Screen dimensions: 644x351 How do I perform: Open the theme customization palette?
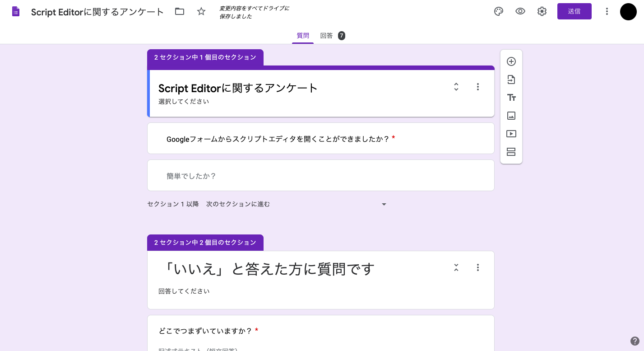click(499, 12)
